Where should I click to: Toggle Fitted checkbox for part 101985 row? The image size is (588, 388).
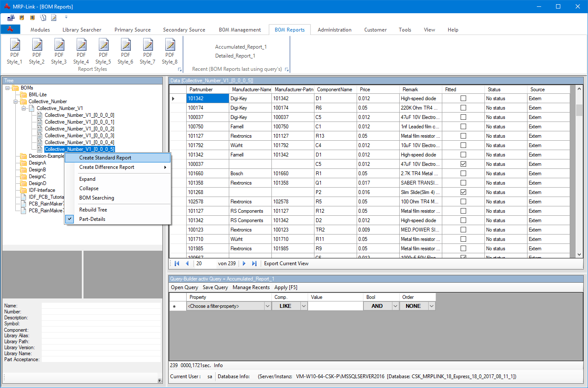pyautogui.click(x=463, y=249)
